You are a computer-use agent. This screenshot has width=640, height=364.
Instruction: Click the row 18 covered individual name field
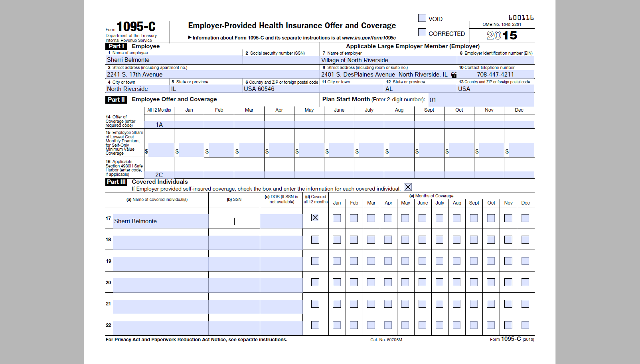click(160, 242)
